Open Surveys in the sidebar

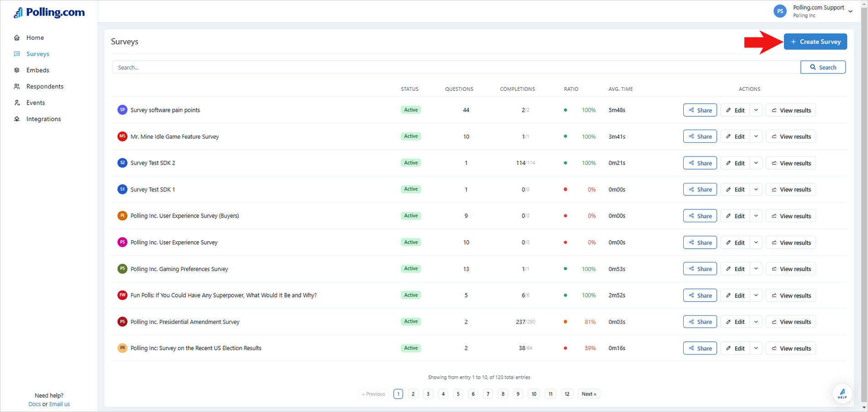click(37, 54)
